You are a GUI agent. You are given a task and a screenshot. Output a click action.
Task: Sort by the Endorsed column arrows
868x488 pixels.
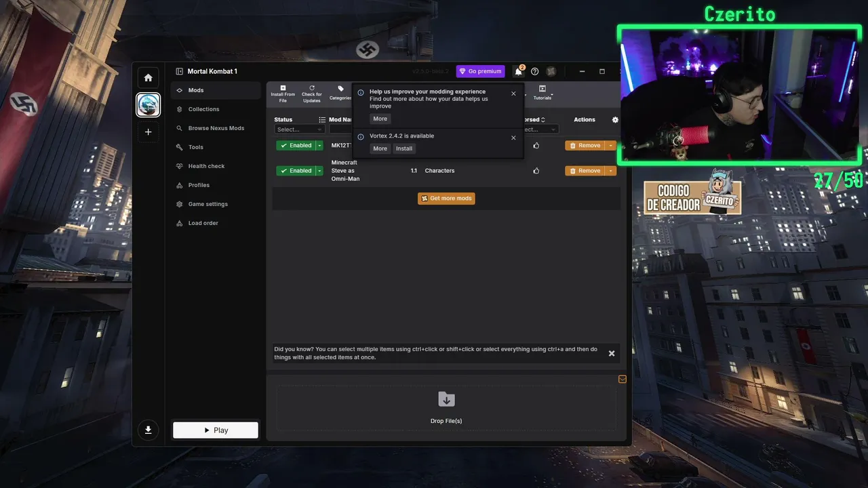click(542, 120)
